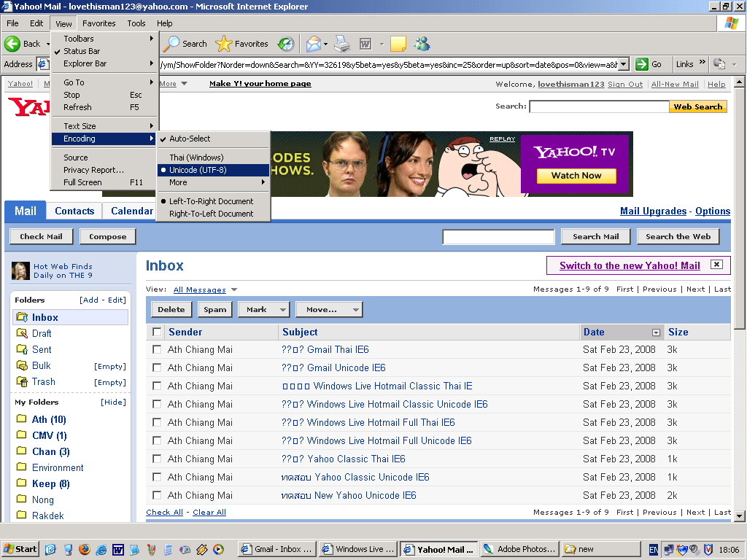The image size is (747, 560).
Task: Click the Nong folder icon
Action: [21, 499]
